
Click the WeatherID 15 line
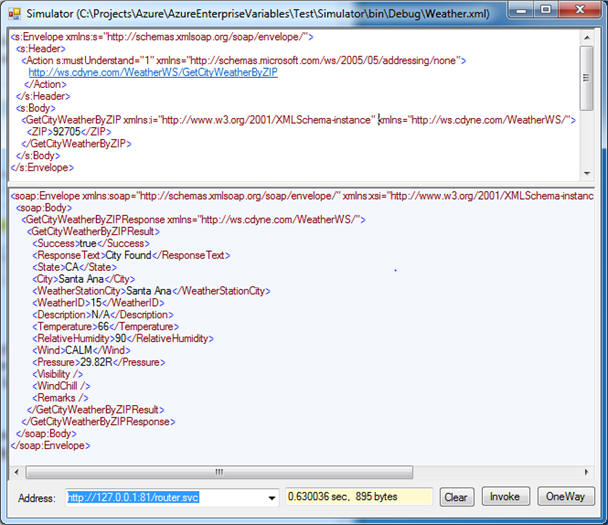click(x=98, y=303)
